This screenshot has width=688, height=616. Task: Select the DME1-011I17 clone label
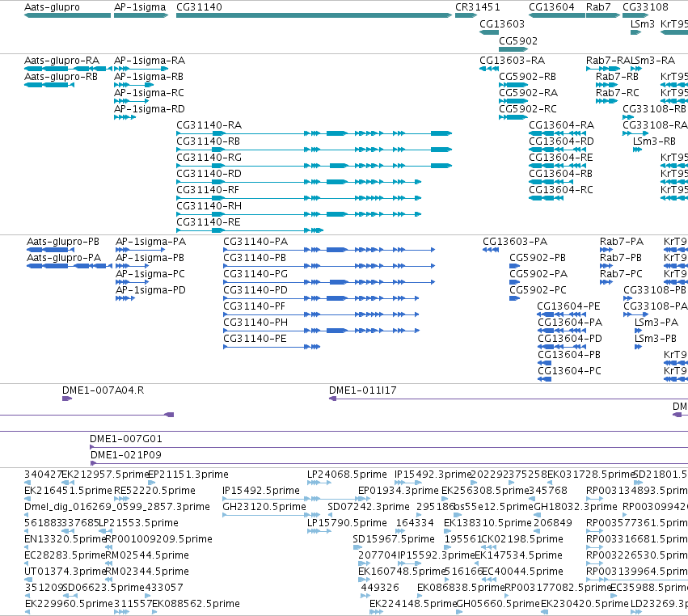pyautogui.click(x=363, y=390)
